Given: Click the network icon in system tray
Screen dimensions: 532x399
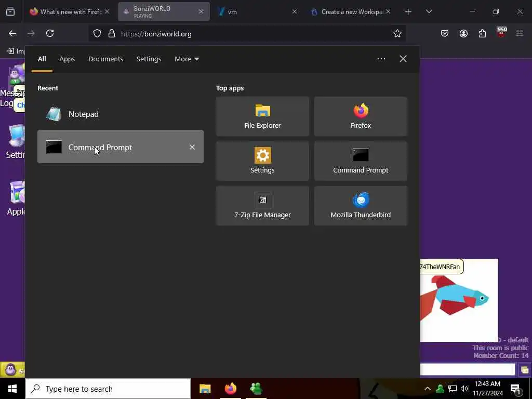Looking at the screenshot, I should pos(453,389).
